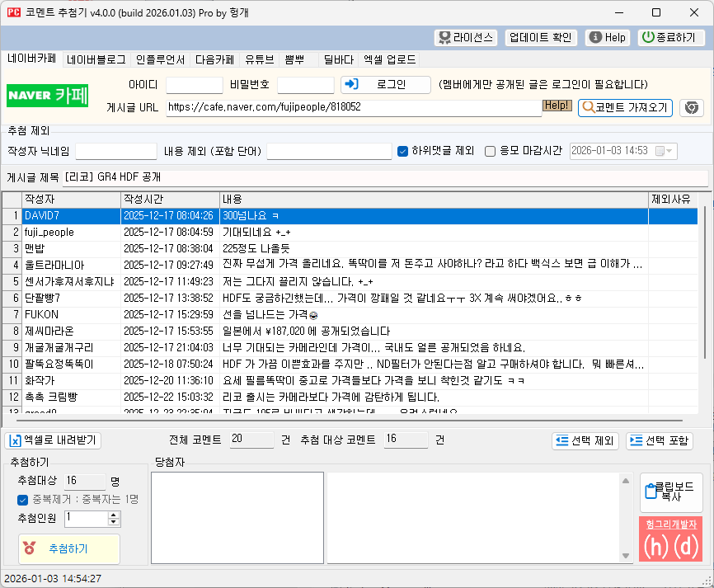Select the FUKON comment row
714x588 pixels.
(350, 315)
